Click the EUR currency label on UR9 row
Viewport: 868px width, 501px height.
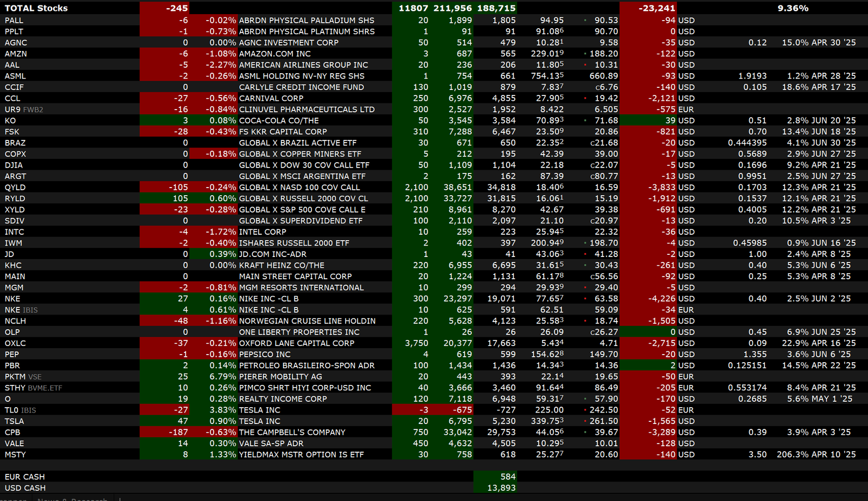coord(686,110)
